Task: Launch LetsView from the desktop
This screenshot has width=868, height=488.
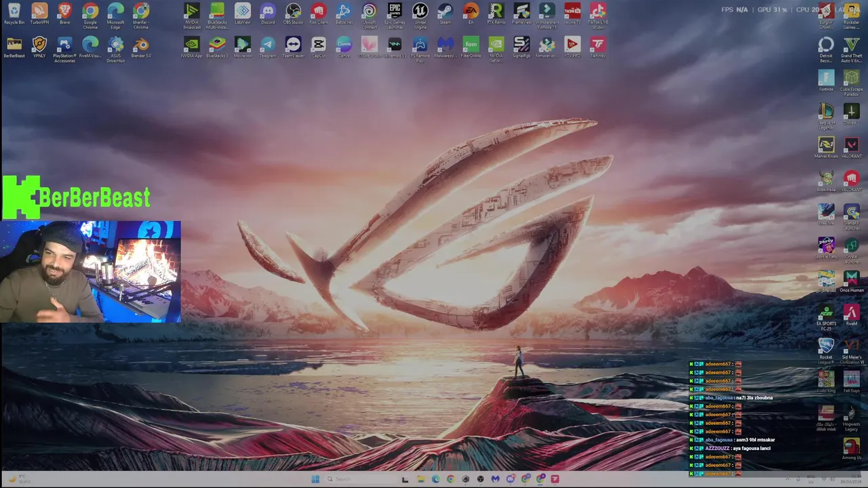Action: [243, 14]
